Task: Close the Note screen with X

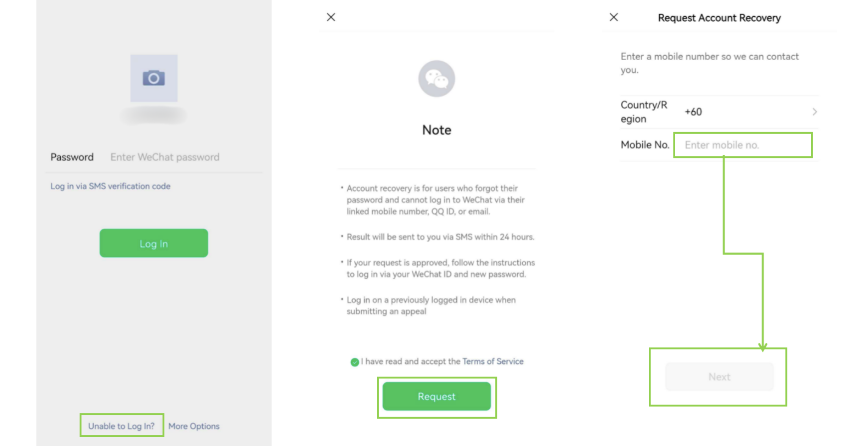Action: point(331,17)
